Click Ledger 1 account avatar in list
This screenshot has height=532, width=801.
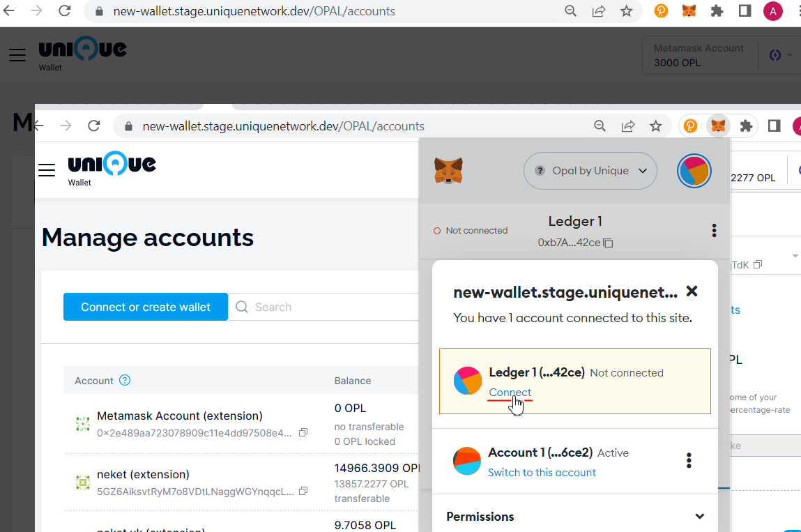(467, 381)
